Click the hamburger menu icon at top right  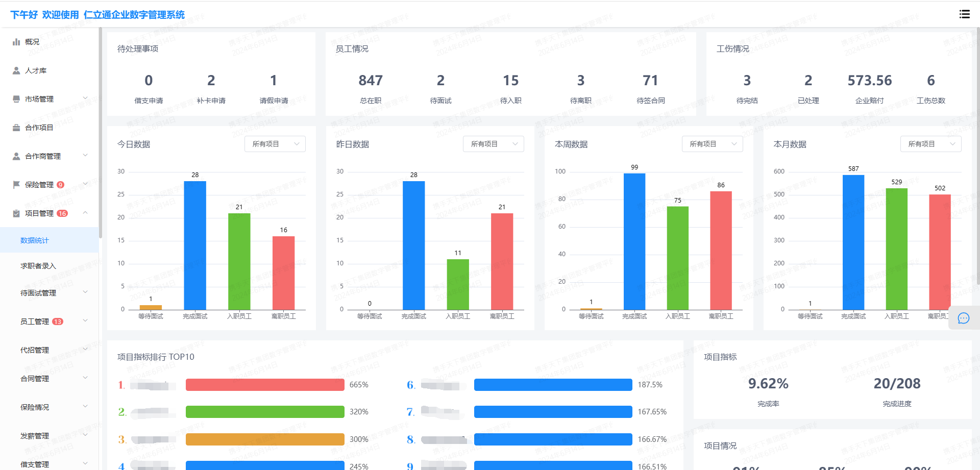[964, 14]
